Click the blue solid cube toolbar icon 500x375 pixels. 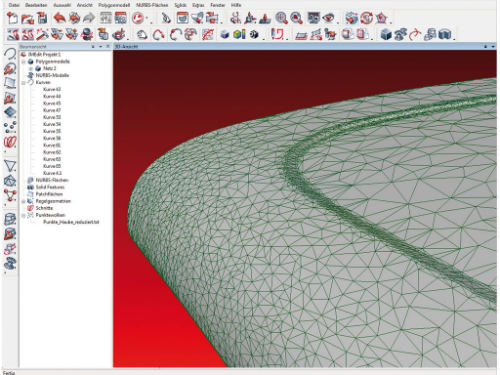[x=386, y=34]
